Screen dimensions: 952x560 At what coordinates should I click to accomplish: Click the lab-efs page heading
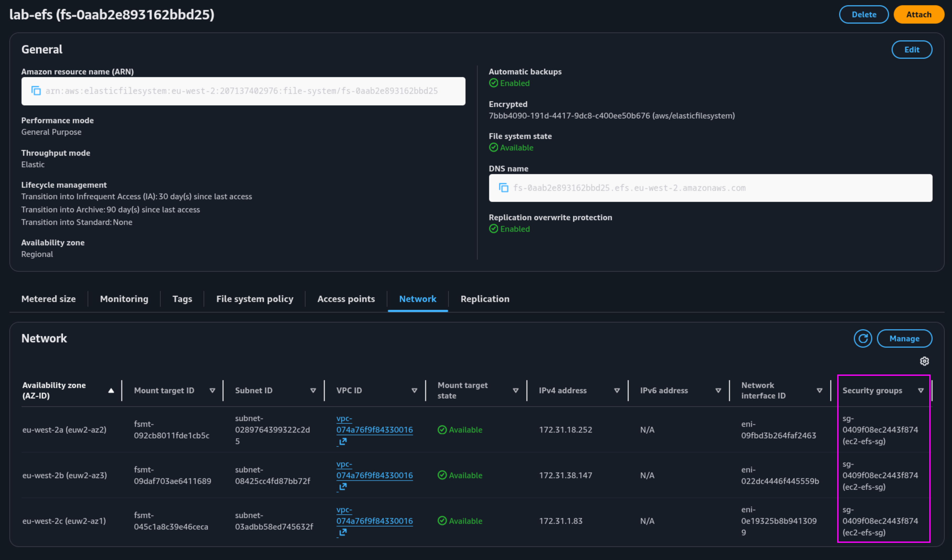(112, 14)
